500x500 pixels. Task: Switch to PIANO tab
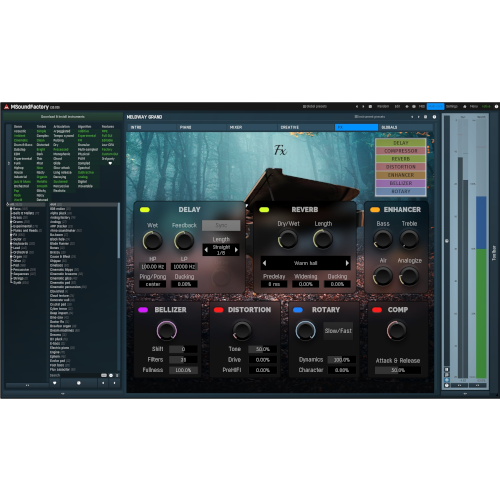(x=202, y=127)
